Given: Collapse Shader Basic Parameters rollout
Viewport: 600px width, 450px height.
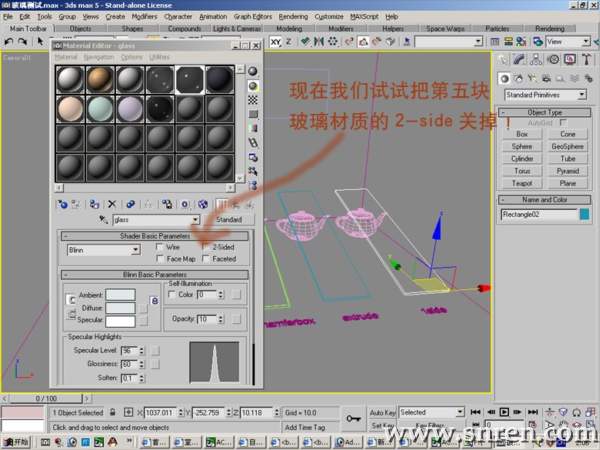Looking at the screenshot, I should point(155,236).
